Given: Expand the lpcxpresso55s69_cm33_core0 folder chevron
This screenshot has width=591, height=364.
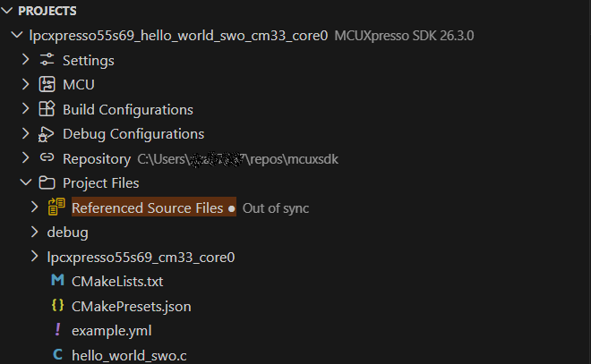Looking at the screenshot, I should coord(34,257).
